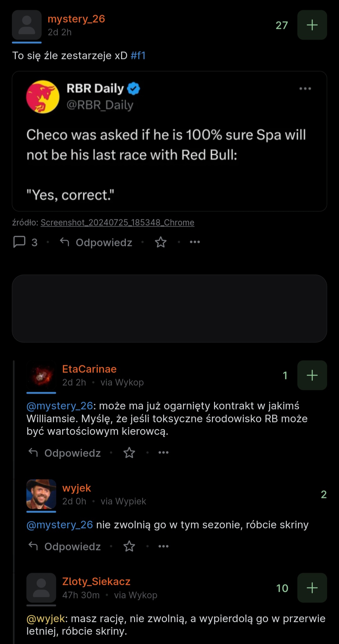The width and height of the screenshot is (339, 644).
Task: Open more options on wyjek's comment
Action: [x=164, y=546]
